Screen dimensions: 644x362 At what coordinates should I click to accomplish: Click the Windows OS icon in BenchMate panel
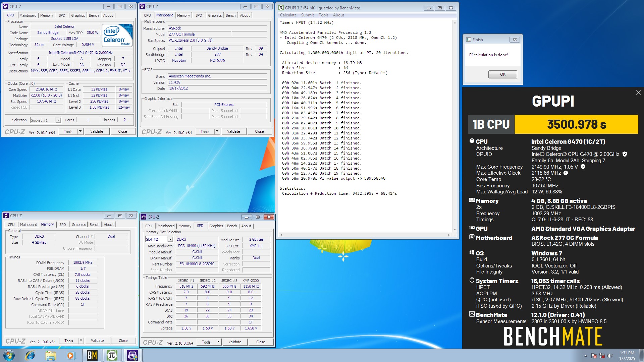point(472,252)
